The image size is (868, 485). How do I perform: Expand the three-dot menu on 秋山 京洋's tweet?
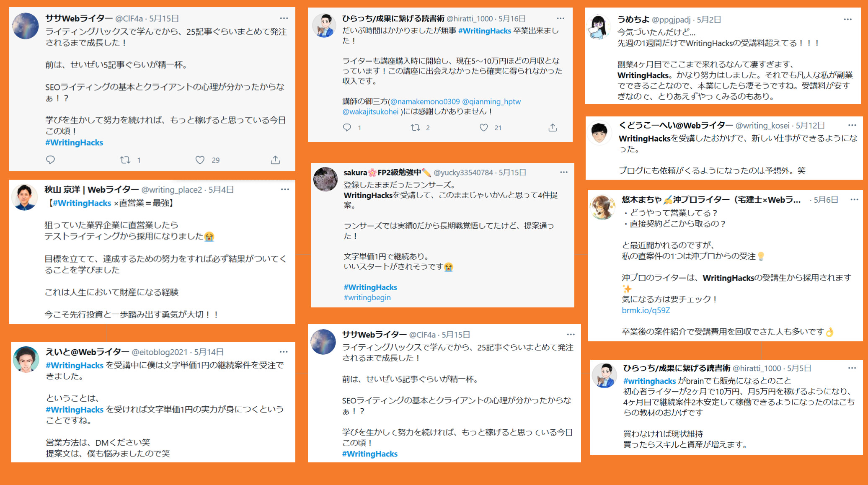coord(285,189)
